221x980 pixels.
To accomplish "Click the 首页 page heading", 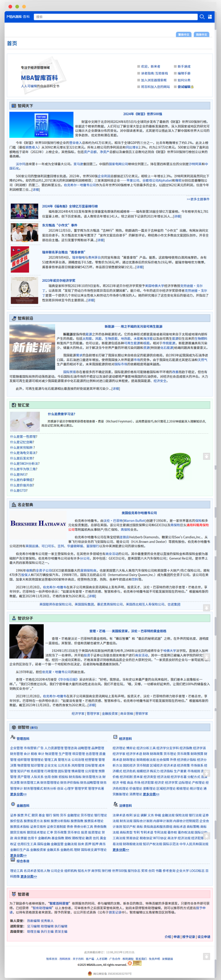I will tap(12, 43).
